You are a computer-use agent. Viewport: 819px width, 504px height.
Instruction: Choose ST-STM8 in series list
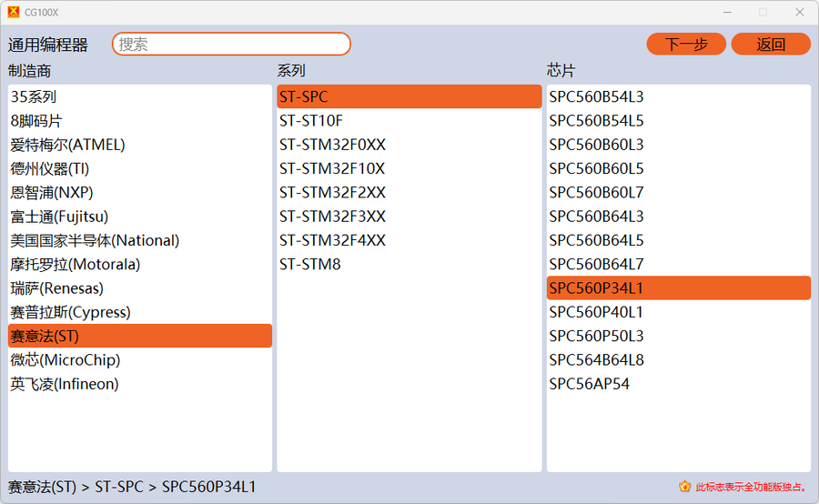(x=310, y=264)
